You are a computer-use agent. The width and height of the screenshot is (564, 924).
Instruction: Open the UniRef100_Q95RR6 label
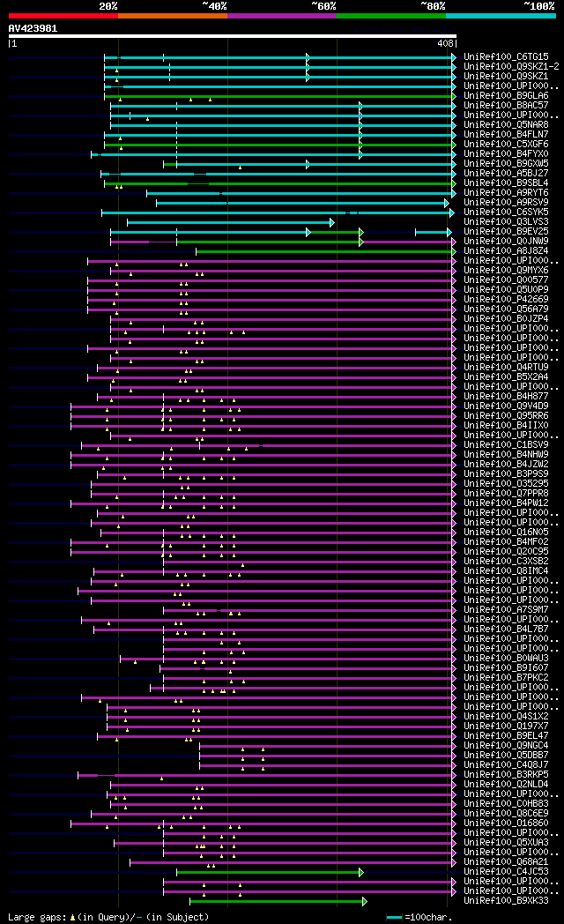[506, 415]
